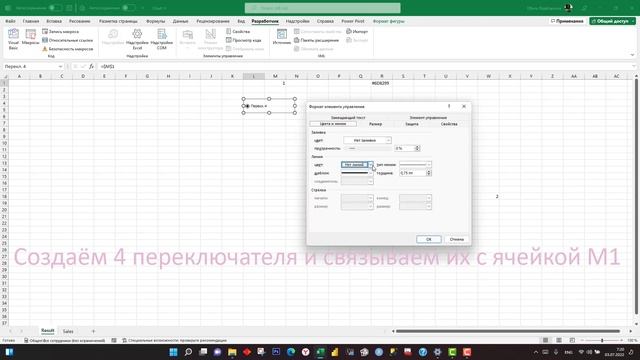Switch to Page Layout view in status bar
640x360 pixels.
point(559,340)
